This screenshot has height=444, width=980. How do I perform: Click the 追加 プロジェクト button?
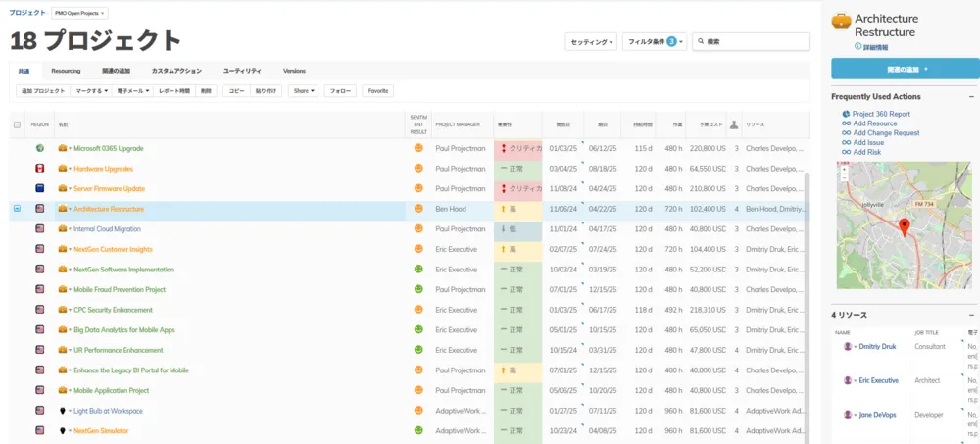click(43, 91)
